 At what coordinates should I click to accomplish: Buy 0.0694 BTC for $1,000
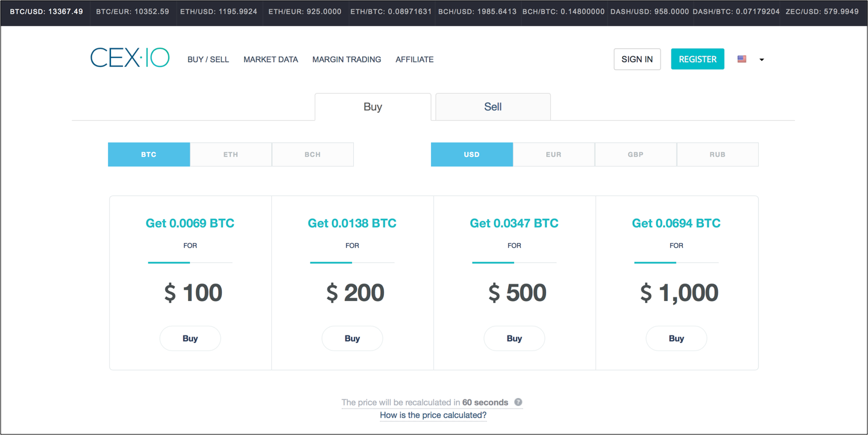[676, 338]
